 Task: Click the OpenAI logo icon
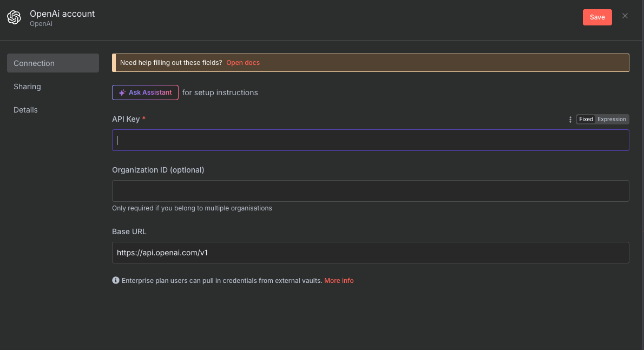click(x=14, y=17)
